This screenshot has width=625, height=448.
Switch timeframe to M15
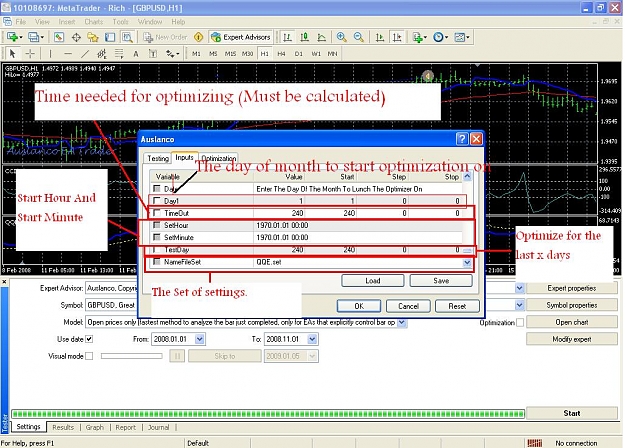[x=230, y=53]
